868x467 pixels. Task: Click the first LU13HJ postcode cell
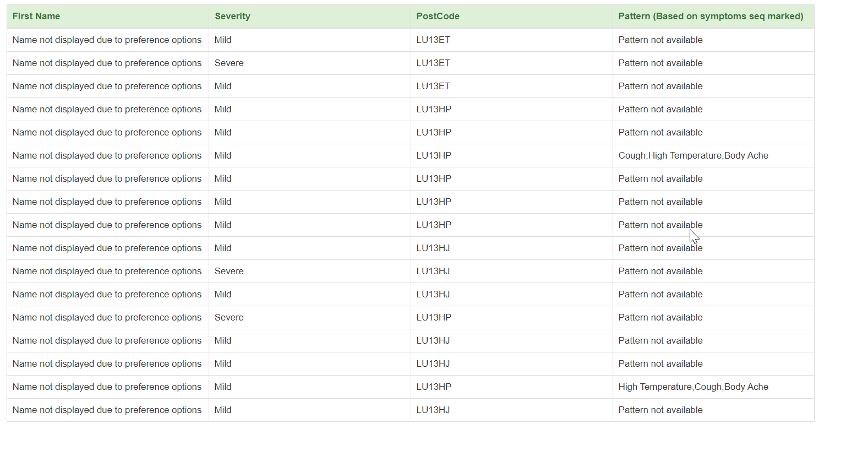pyautogui.click(x=512, y=248)
